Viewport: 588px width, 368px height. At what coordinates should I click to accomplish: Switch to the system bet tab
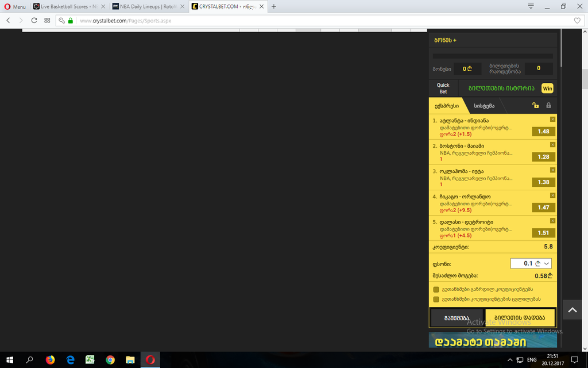point(484,106)
